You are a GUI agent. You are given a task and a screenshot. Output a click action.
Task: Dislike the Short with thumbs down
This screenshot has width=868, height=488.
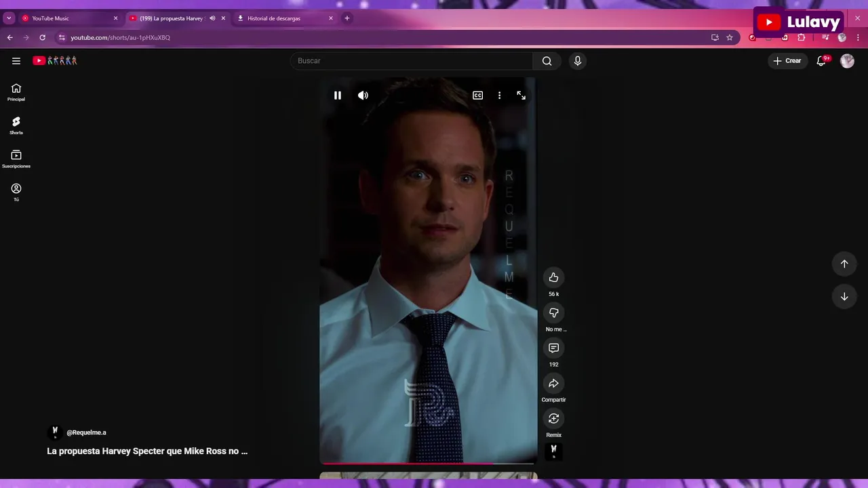pyautogui.click(x=553, y=312)
